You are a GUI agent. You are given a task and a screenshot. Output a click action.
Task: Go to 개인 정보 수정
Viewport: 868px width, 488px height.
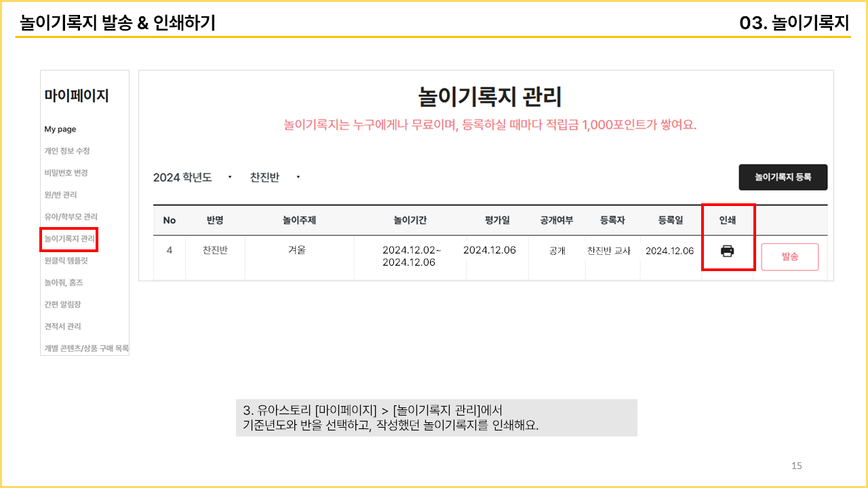pos(67,151)
